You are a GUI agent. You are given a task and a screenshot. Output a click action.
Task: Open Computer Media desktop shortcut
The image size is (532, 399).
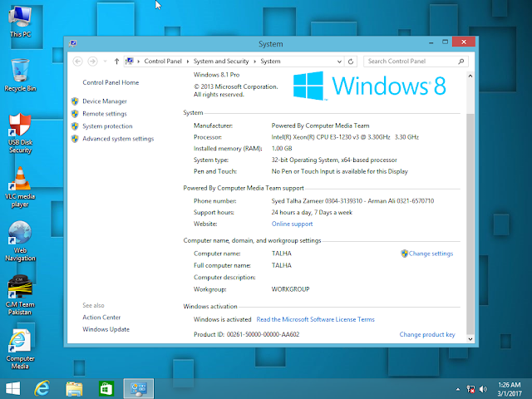point(20,349)
